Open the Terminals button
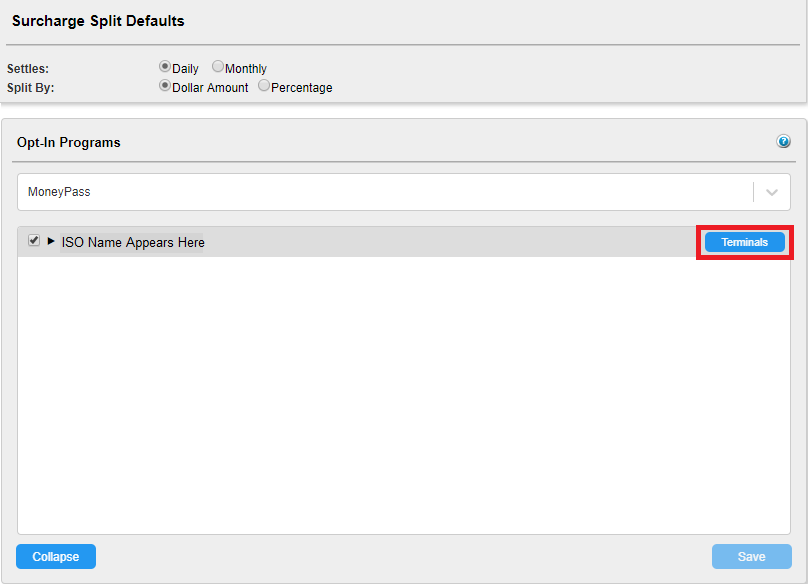 (x=745, y=242)
